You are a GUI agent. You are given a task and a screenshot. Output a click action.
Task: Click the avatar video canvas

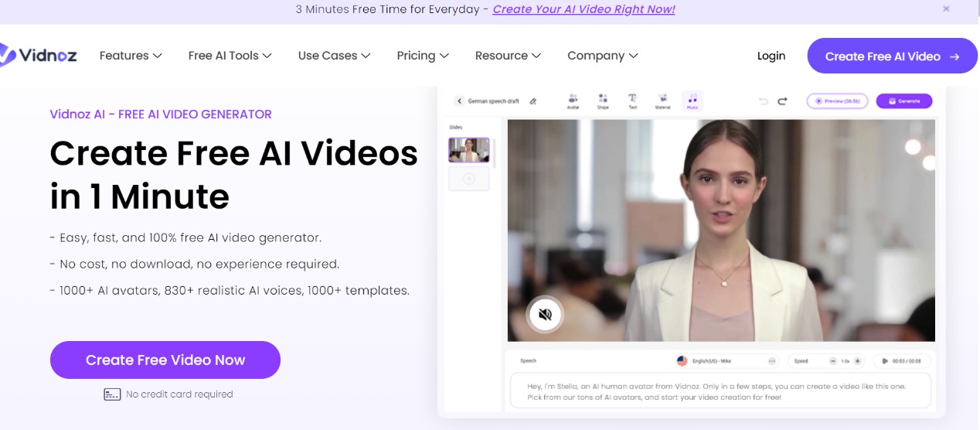click(x=721, y=230)
